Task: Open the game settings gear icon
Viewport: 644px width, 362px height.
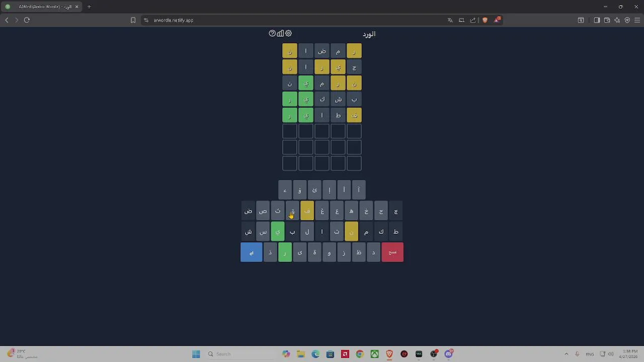Action: [x=288, y=33]
